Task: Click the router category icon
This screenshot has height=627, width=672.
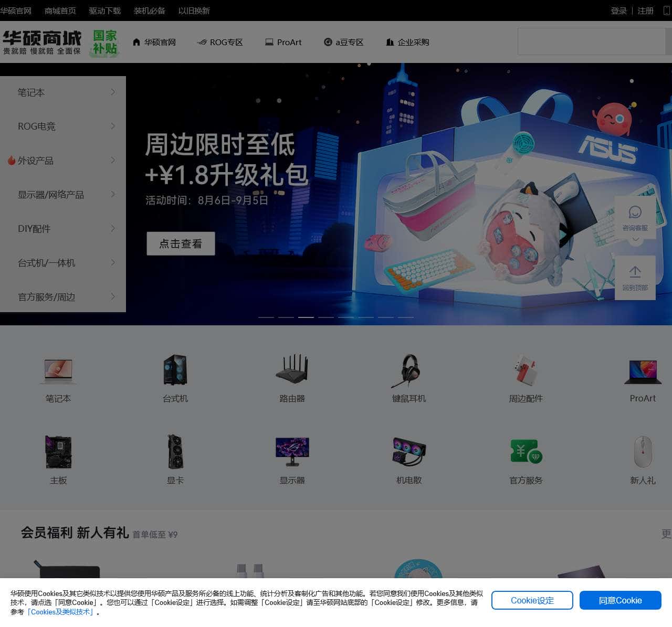Action: pyautogui.click(x=292, y=369)
